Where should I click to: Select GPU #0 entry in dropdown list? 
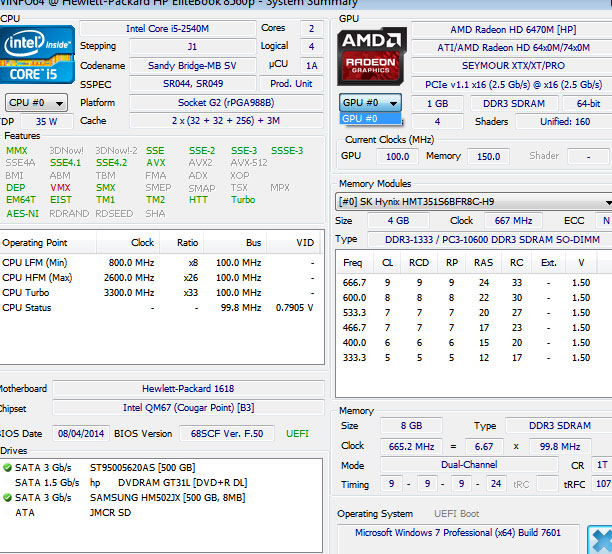pos(370,118)
